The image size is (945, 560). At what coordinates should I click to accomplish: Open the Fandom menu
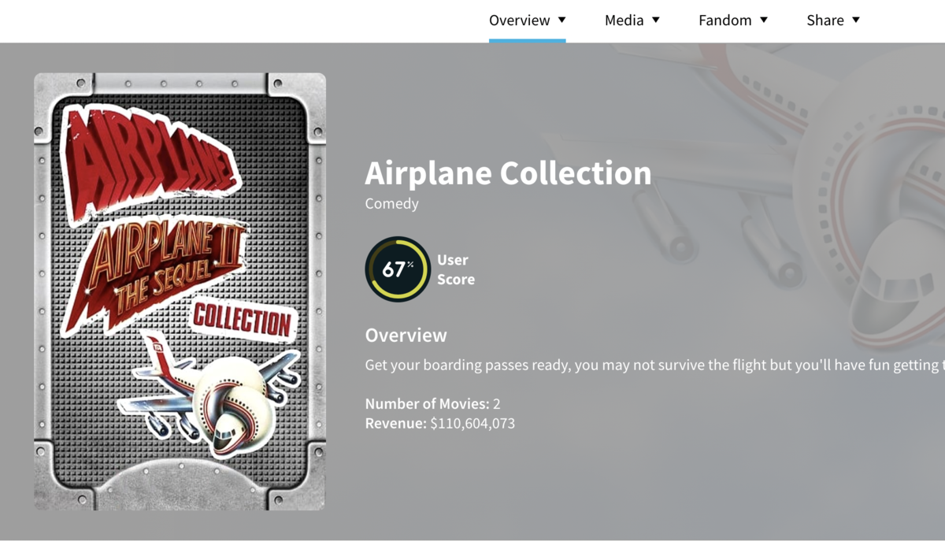tap(733, 20)
